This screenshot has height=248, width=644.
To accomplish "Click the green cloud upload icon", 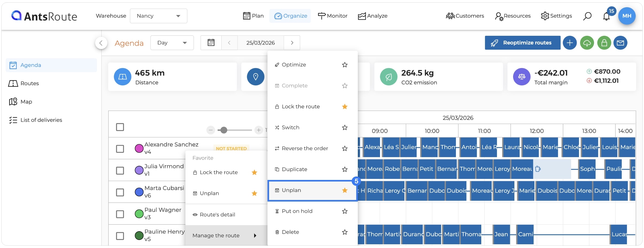I will coord(587,43).
